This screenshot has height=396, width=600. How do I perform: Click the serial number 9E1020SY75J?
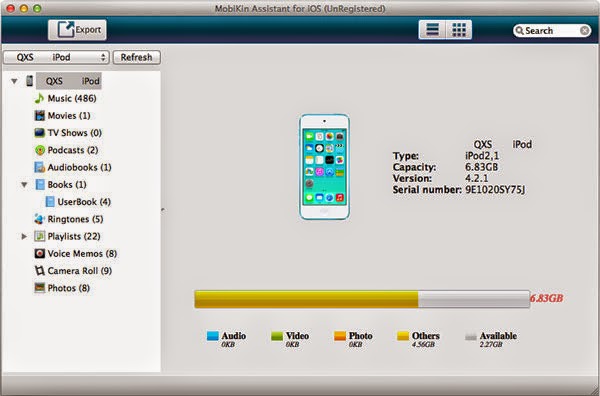click(495, 189)
